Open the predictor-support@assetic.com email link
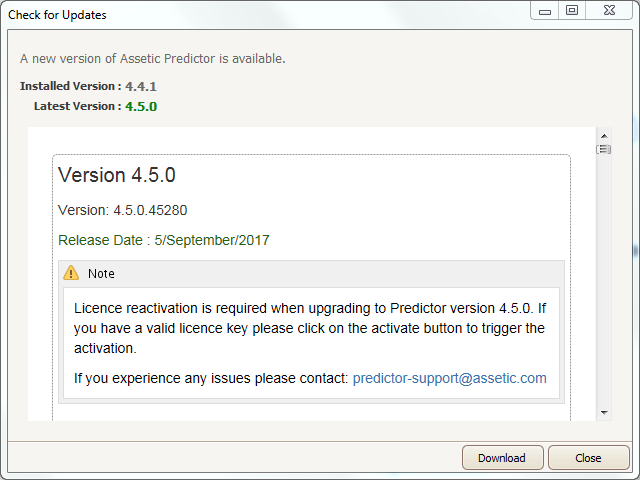The image size is (640, 480). pyautogui.click(x=449, y=378)
